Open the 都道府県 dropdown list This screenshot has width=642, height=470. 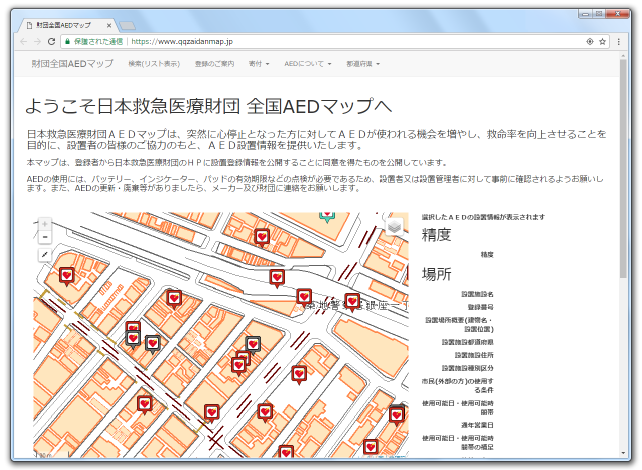pyautogui.click(x=362, y=64)
